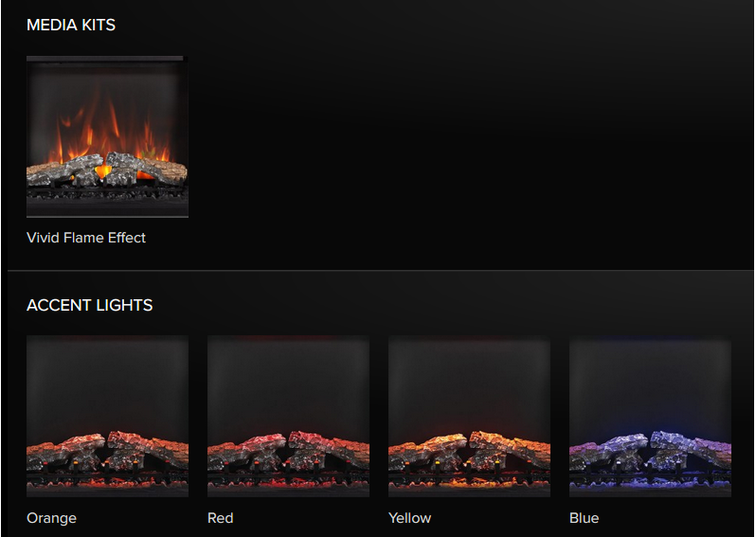Open the Vivid Flame Effect fireplace thumbnail
Screen dimensions: 756x537
pos(107,136)
